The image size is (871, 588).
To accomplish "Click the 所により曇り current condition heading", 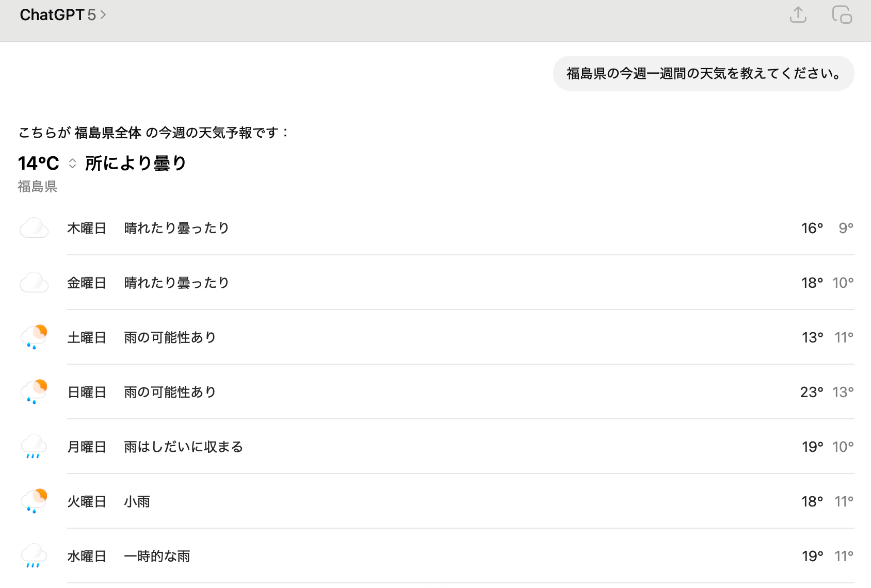I will 135,164.
